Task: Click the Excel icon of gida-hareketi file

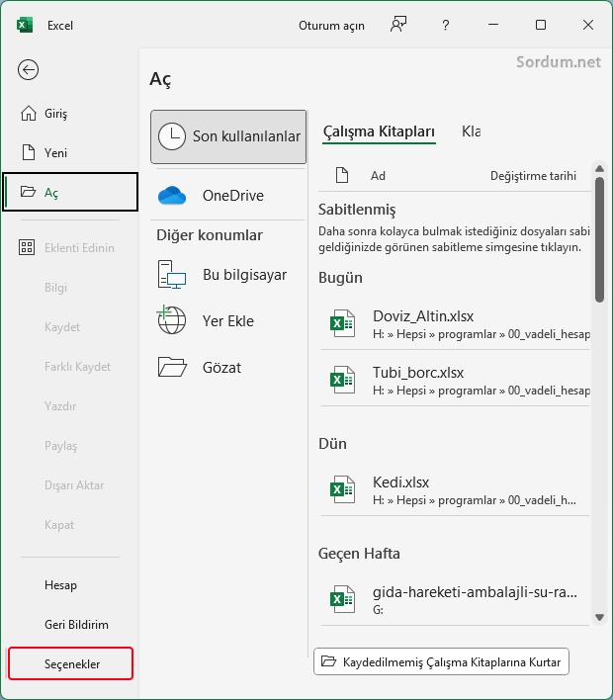Action: tap(342, 599)
